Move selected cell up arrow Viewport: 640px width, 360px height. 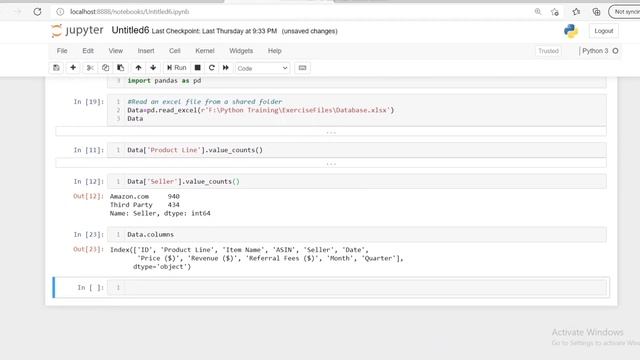(x=138, y=68)
